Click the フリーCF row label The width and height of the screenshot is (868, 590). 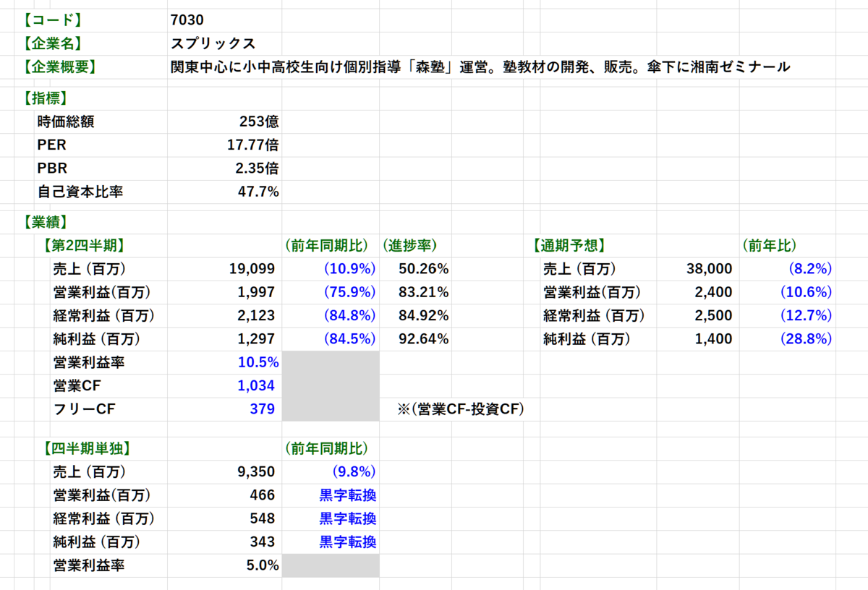85,409
